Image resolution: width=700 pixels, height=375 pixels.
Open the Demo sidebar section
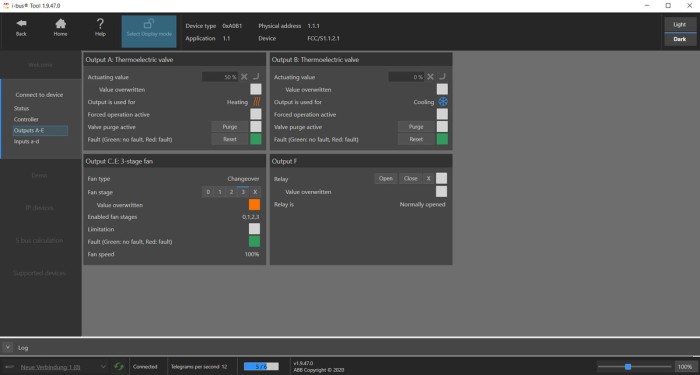point(40,175)
